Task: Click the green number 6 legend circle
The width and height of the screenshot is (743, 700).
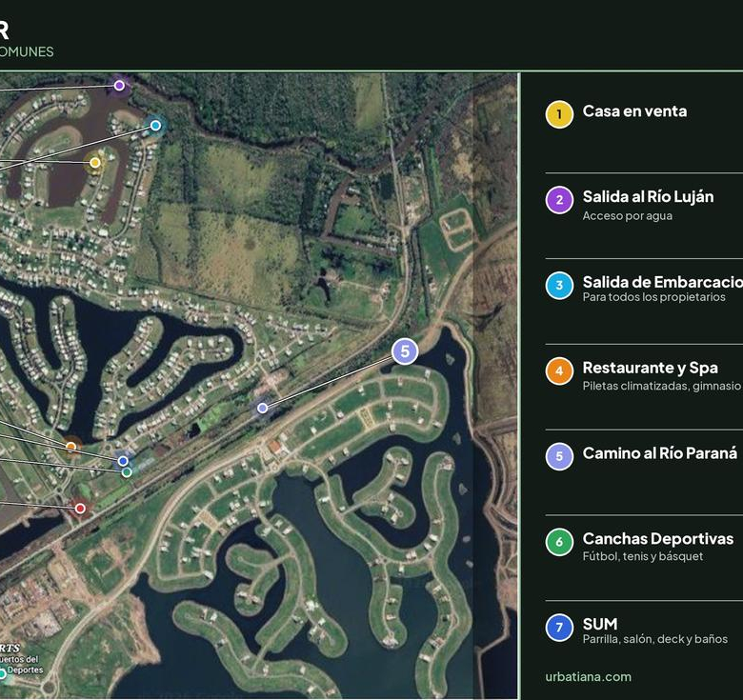Action: pyautogui.click(x=559, y=542)
